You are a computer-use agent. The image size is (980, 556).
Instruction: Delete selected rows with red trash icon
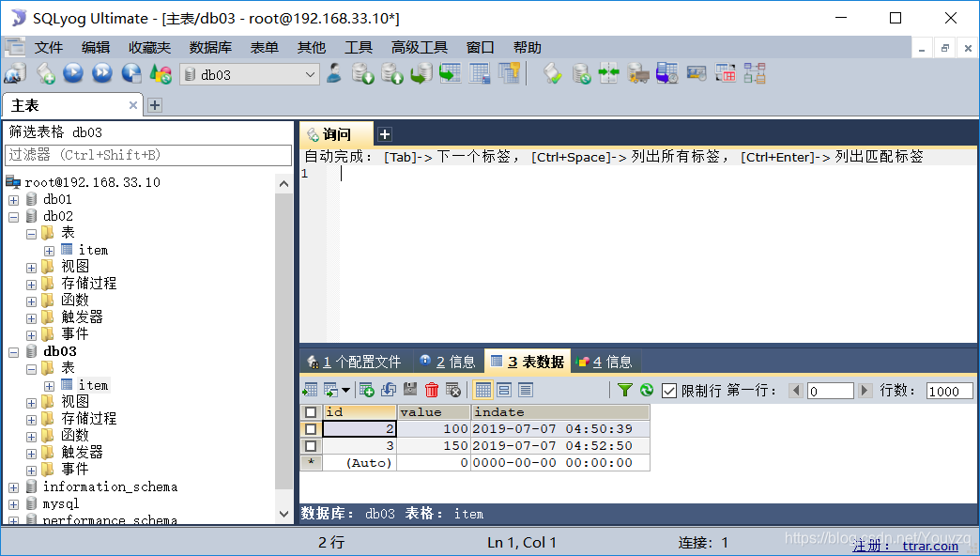431,391
